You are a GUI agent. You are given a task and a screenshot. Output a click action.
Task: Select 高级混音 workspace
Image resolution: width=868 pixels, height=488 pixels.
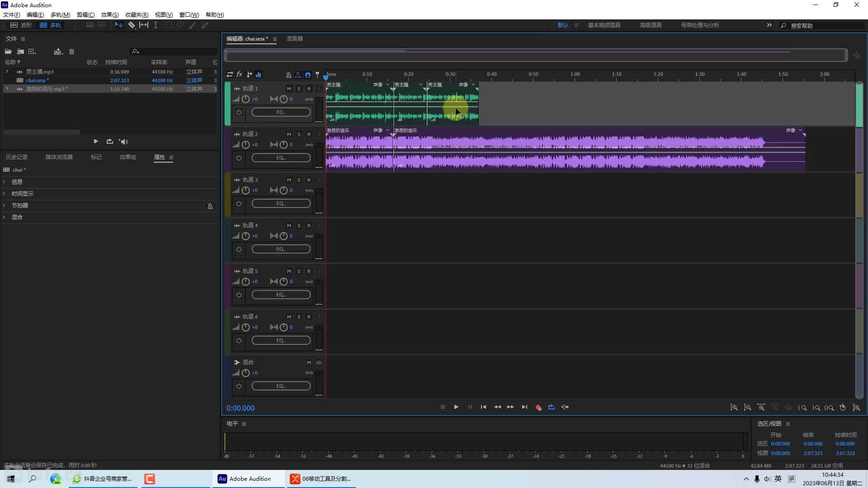(651, 25)
